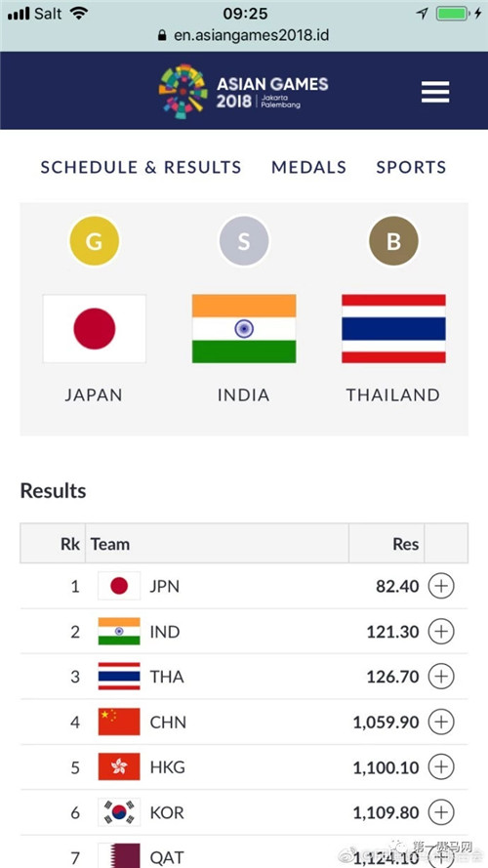Expand IND result details with plus icon
This screenshot has height=868, width=488.
click(441, 631)
